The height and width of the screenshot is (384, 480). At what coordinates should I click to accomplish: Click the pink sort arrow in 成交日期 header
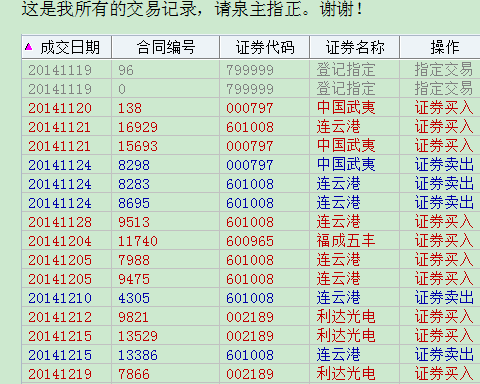point(29,47)
